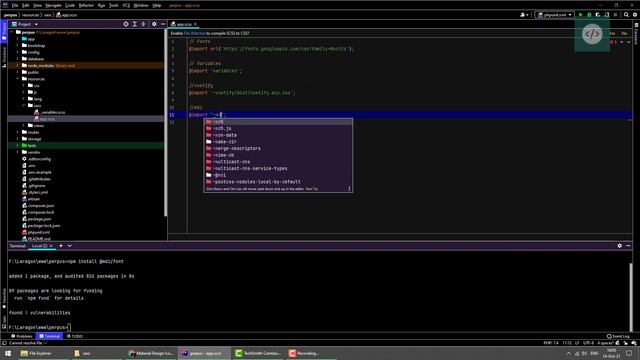Switch to the Local (2) terminal tab

pos(40,246)
